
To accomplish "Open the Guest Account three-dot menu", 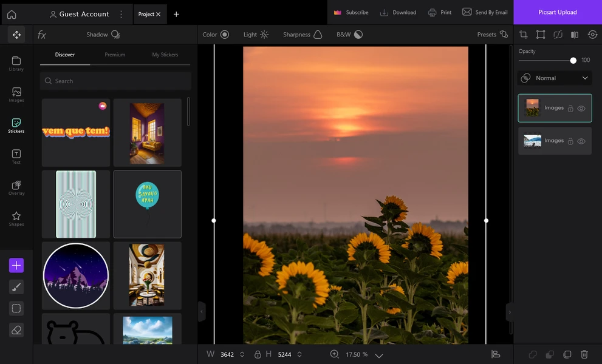I will coord(121,14).
